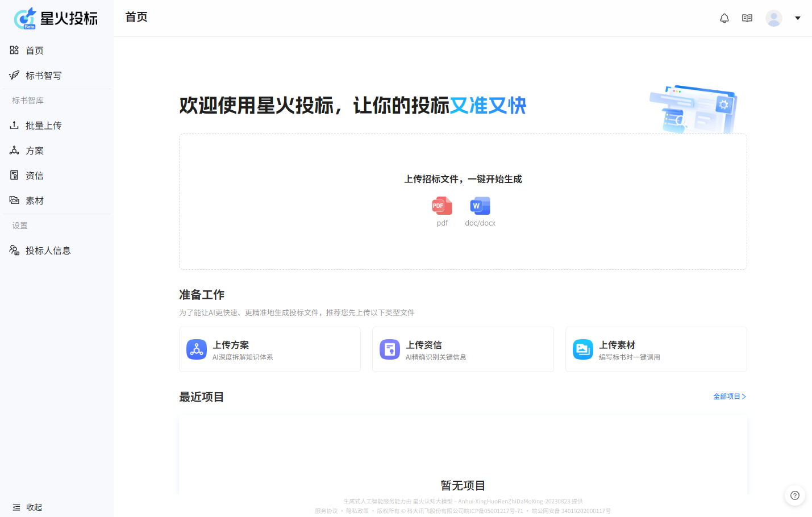This screenshot has width=812, height=517.
Task: View all projects via 全部项目
Action: coord(730,397)
